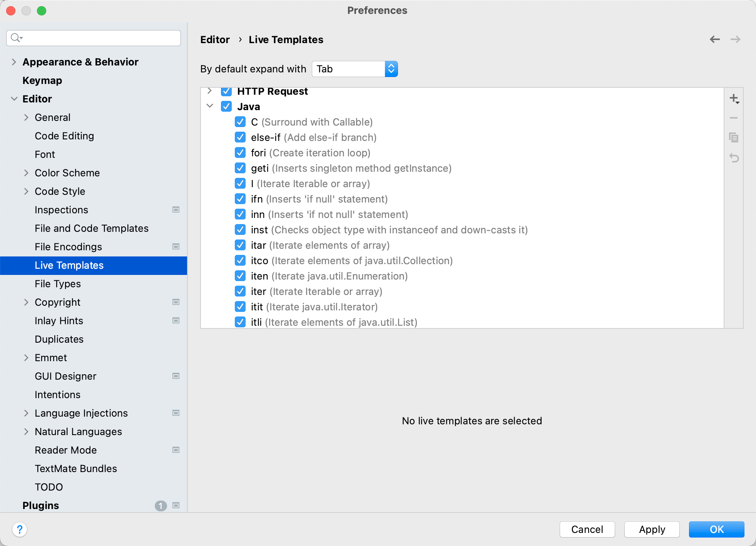Collapse the Java templates group
The width and height of the screenshot is (756, 546).
click(x=210, y=106)
